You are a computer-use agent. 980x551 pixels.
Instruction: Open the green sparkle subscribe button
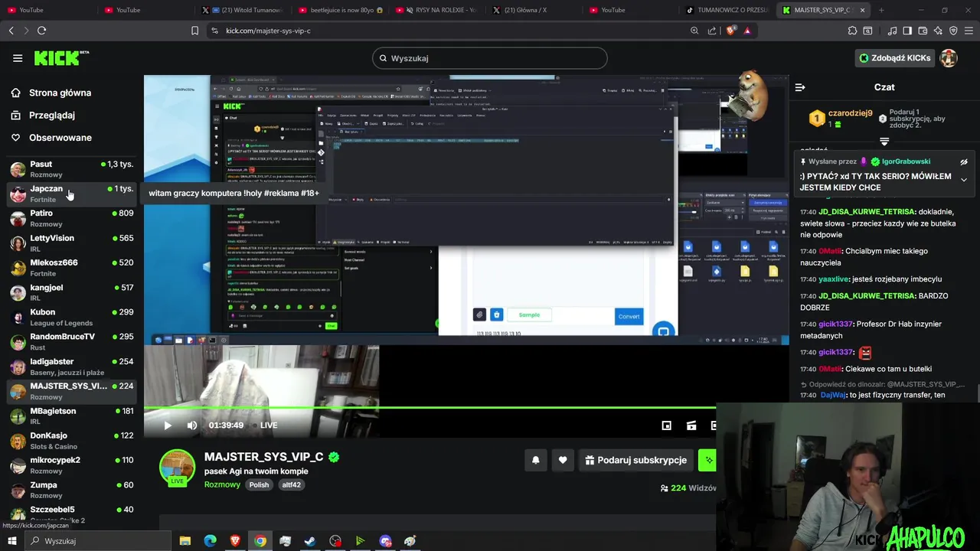coord(707,460)
